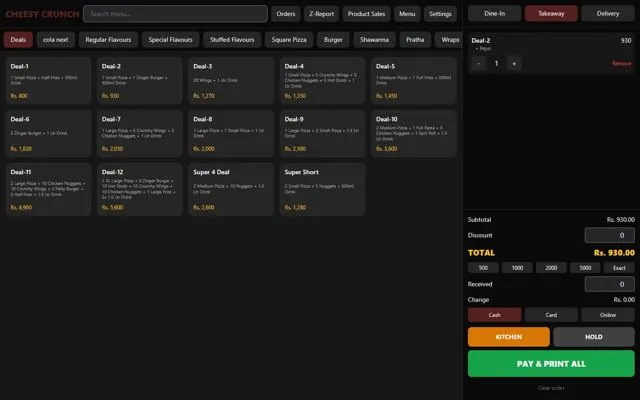The image size is (640, 400).
Task: Open the Z-Report page
Action: [321, 14]
